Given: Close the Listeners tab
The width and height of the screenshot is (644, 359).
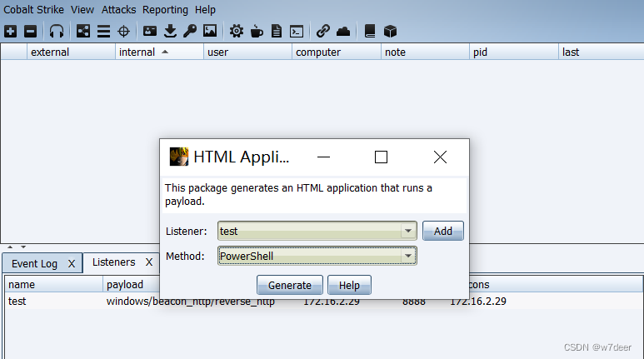Looking at the screenshot, I should pyautogui.click(x=149, y=262).
